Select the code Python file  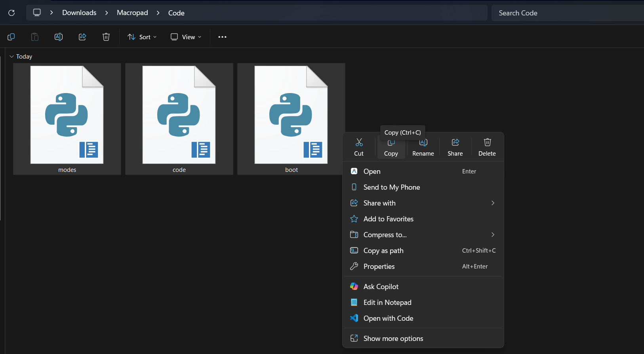179,119
